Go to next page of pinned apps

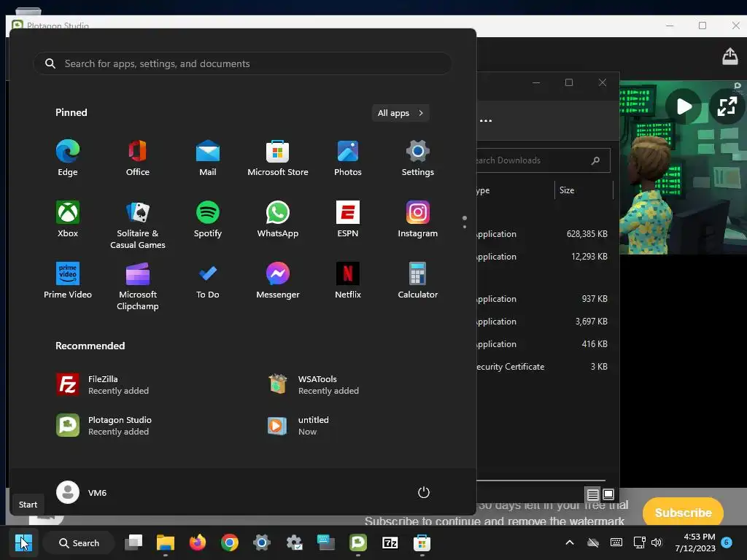pos(465,227)
